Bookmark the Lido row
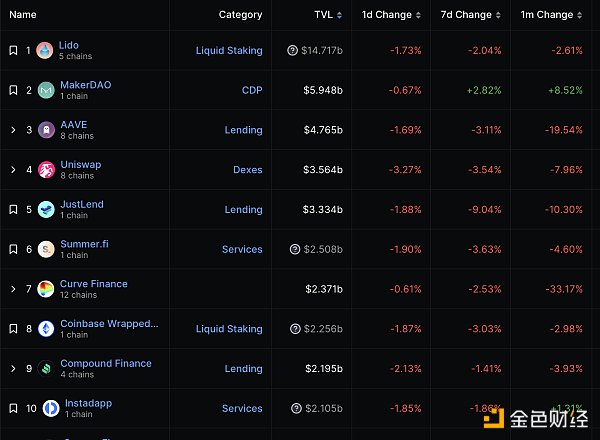This screenshot has height=440, width=600. click(13, 50)
